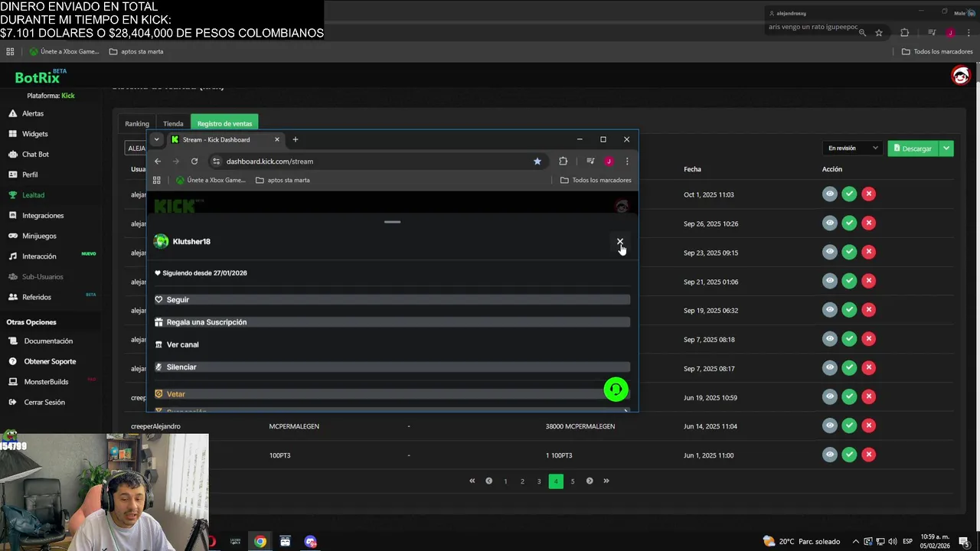Image resolution: width=980 pixels, height=551 pixels.
Task: Close the Stream - Kick Dashboard tab
Action: pos(277,139)
